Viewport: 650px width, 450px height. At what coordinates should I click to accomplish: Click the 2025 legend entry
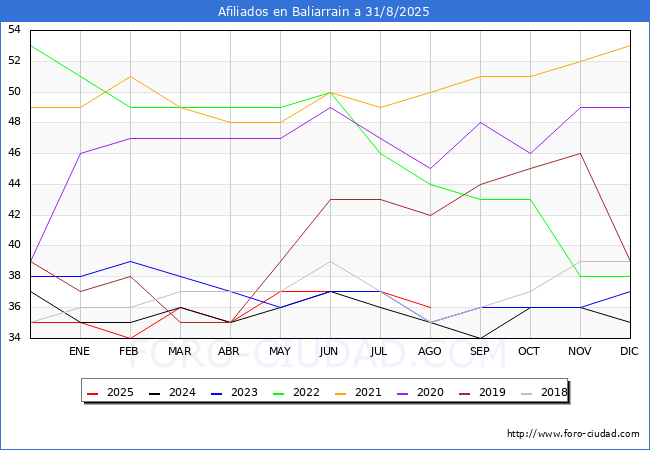click(120, 393)
